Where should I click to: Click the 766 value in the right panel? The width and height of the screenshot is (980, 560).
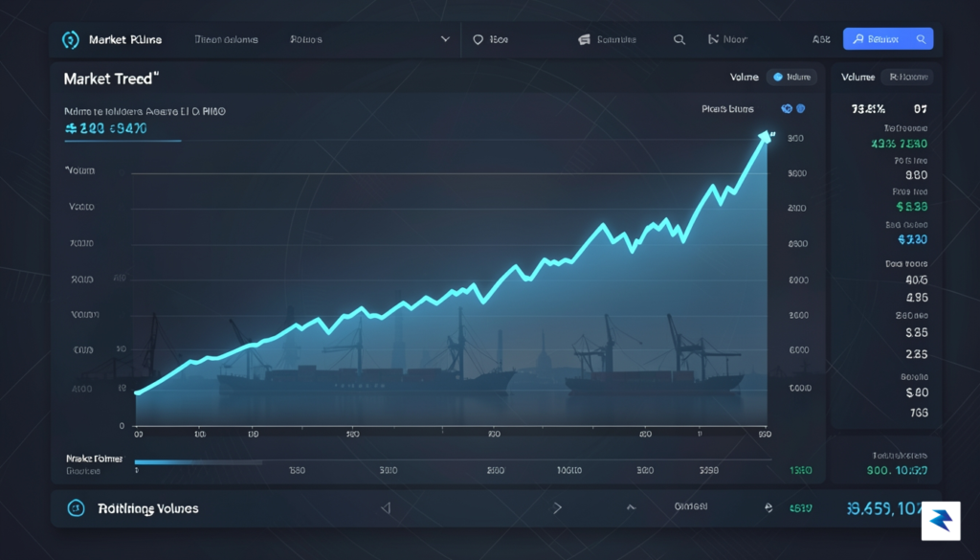click(919, 413)
